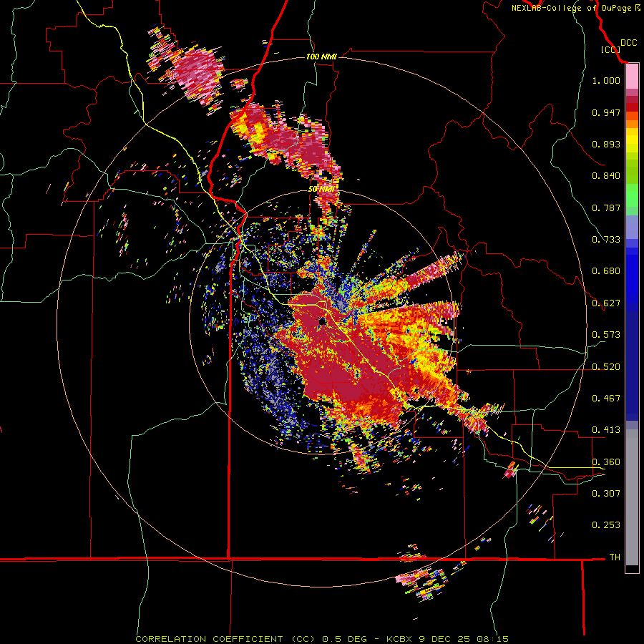Select the 0.467 scale value

(606, 399)
